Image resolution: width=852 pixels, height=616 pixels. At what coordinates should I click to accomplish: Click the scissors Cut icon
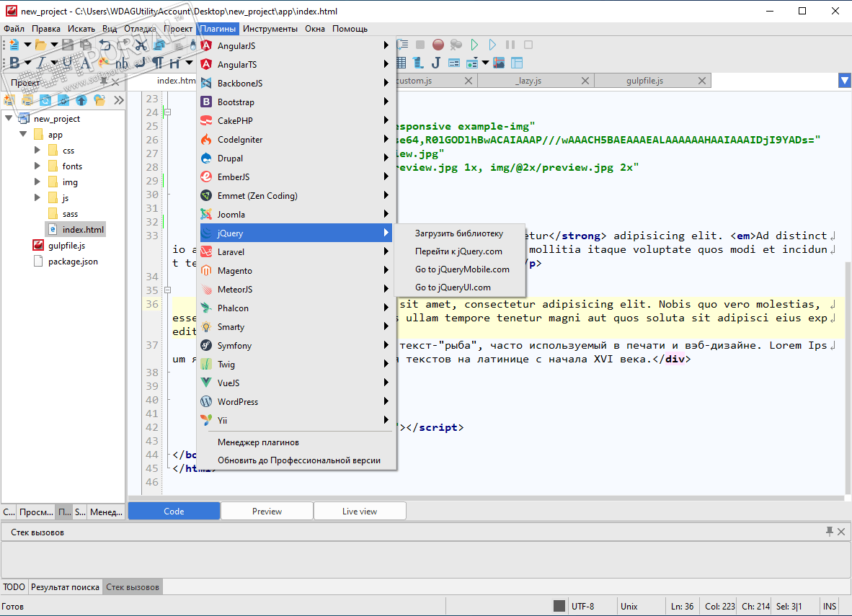click(141, 45)
